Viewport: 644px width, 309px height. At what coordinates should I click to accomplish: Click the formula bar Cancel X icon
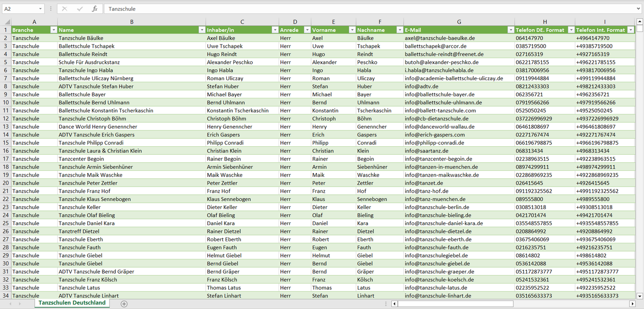point(65,9)
